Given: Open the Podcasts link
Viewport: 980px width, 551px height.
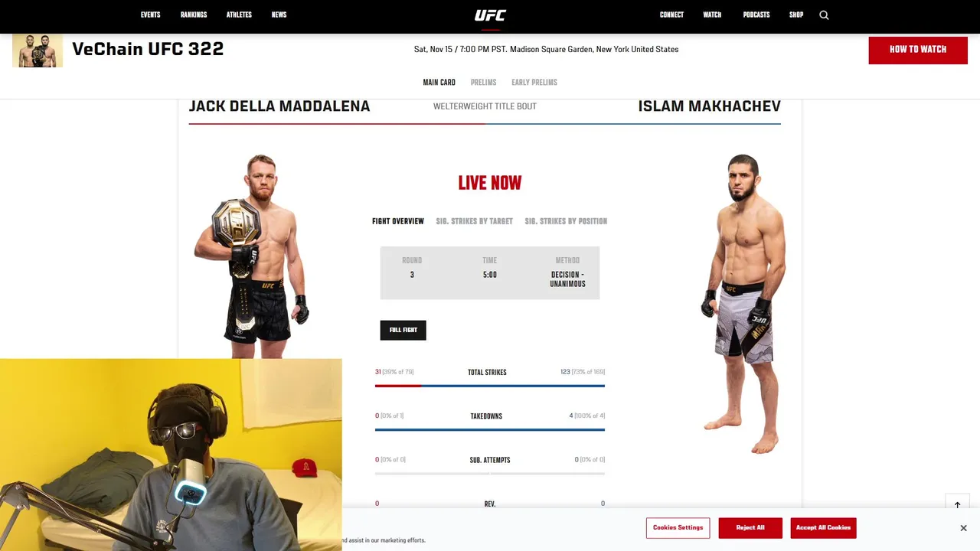Looking at the screenshot, I should coord(756,15).
